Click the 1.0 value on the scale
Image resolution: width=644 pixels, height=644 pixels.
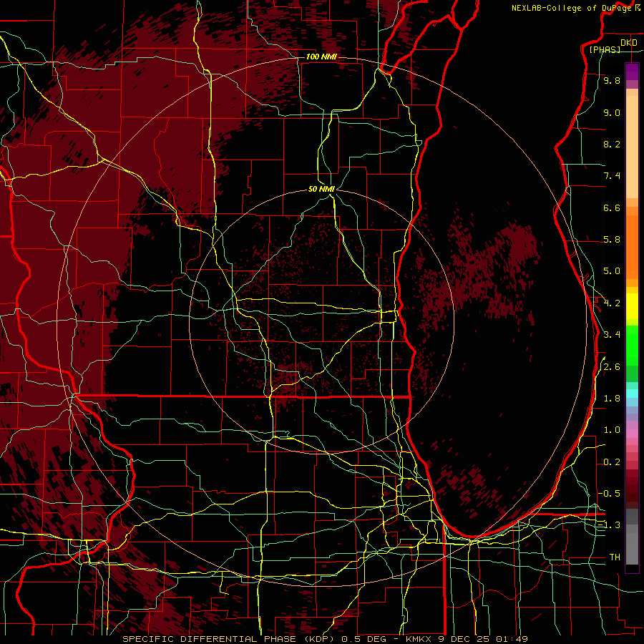tap(612, 430)
